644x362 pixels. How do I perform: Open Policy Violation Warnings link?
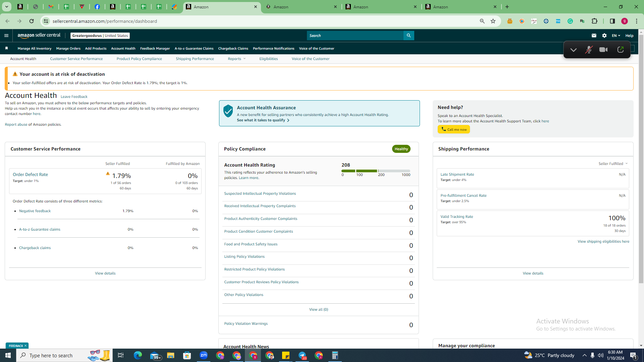(x=246, y=323)
